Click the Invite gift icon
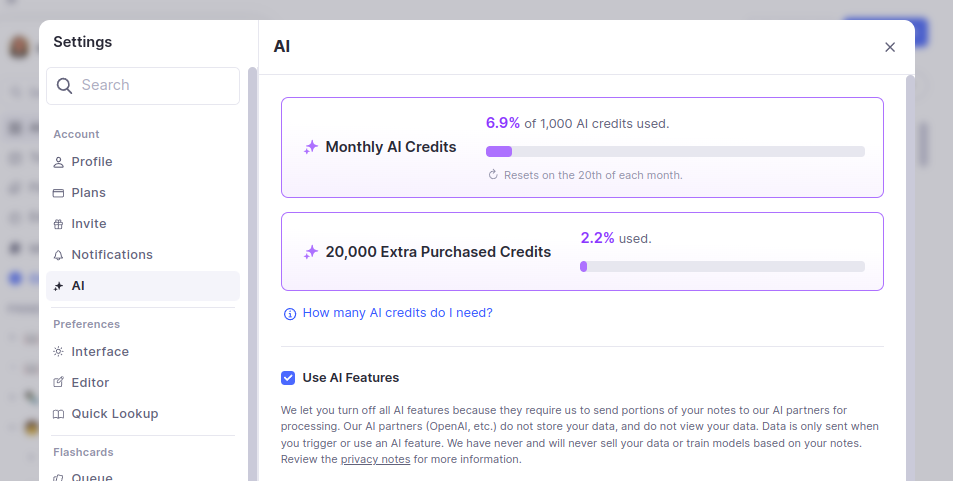This screenshot has height=481, width=953. click(x=59, y=224)
